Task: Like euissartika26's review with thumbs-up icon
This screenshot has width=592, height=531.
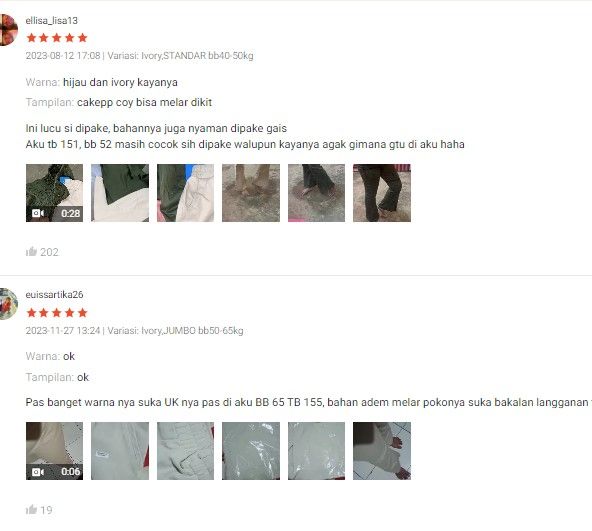Action: (x=31, y=509)
